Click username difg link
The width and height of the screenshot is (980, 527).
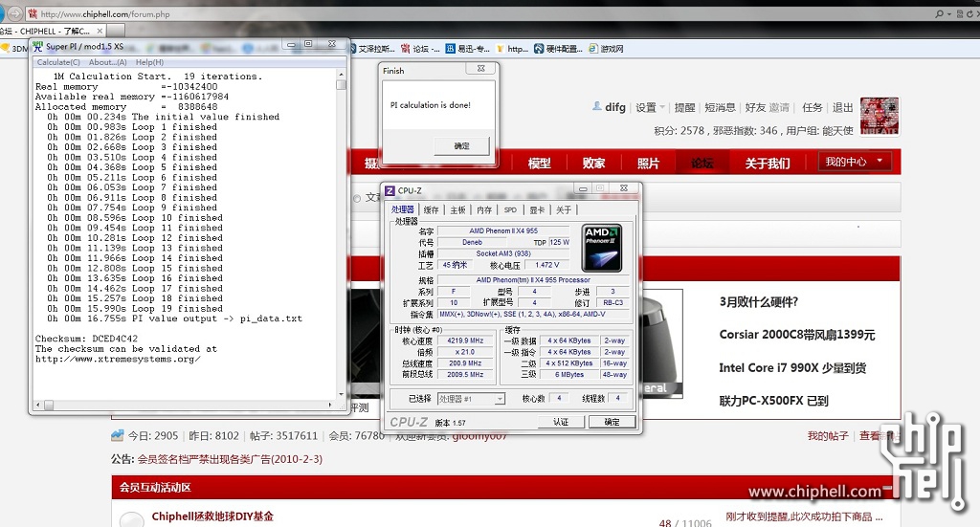615,107
